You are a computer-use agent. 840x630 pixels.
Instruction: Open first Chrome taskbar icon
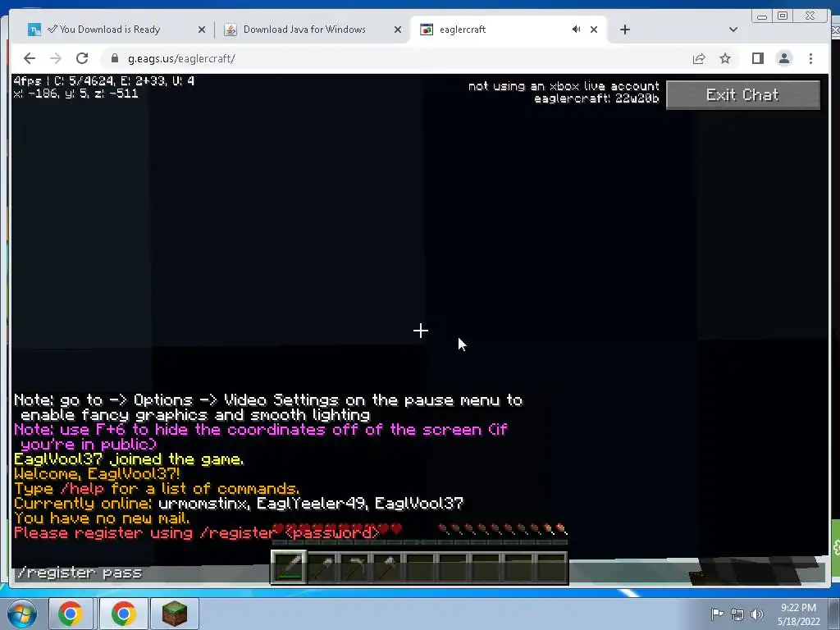pos(71,614)
